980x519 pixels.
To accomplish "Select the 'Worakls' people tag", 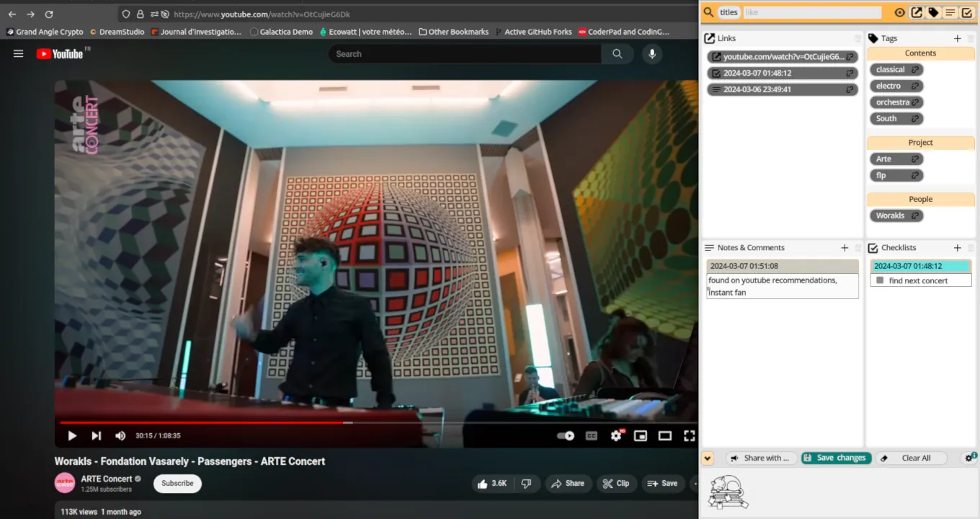I will coord(890,216).
